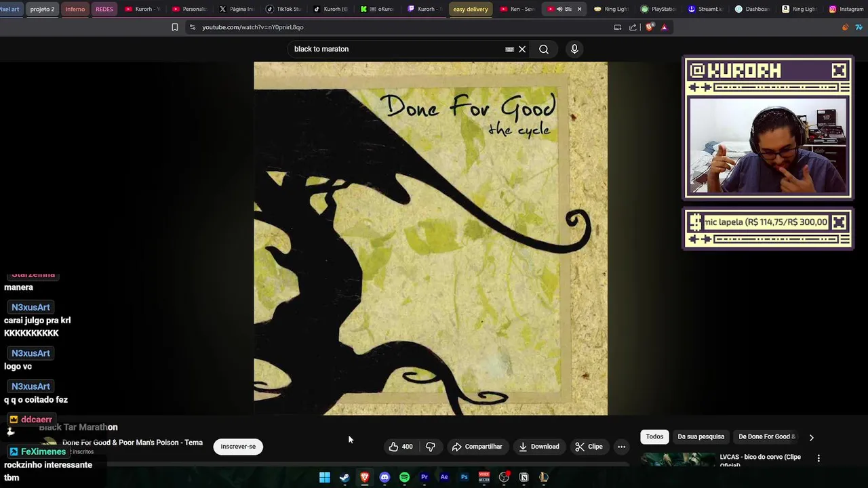Viewport: 868px width, 488px height.
Task: Open After Effects from the taskbar
Action: point(444,477)
